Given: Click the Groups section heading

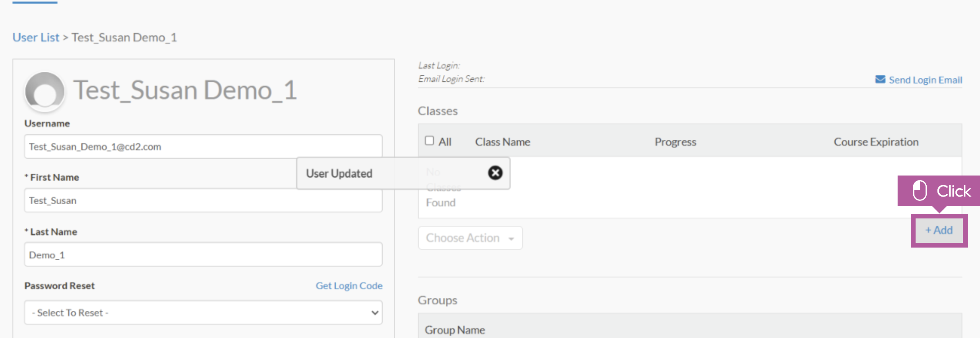Looking at the screenshot, I should coord(437,300).
